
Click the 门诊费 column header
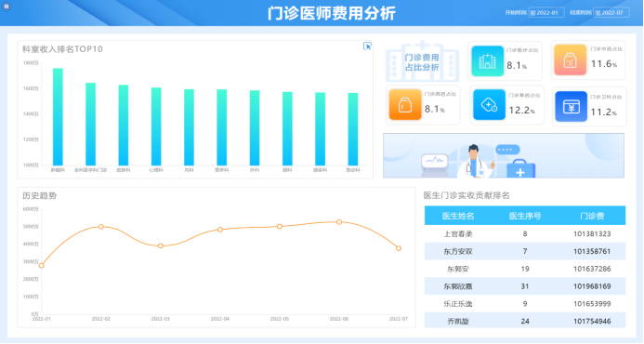click(592, 216)
